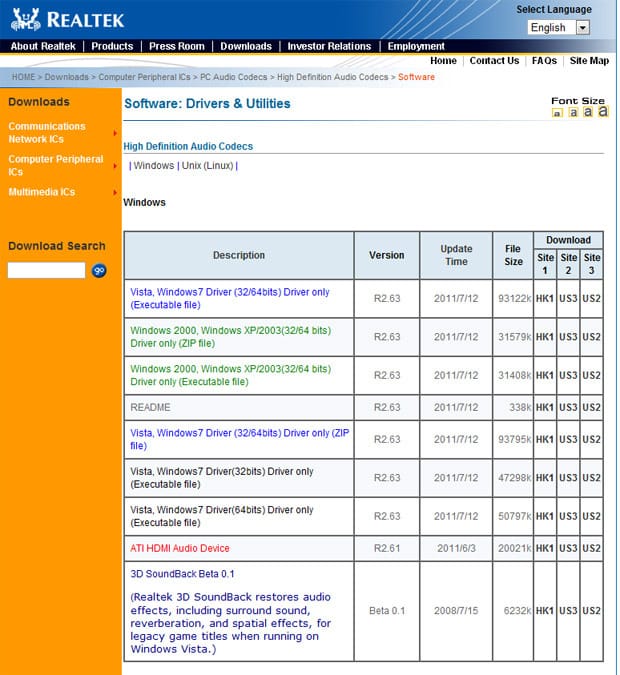
Task: Open the Press Room menu
Action: click(x=177, y=46)
